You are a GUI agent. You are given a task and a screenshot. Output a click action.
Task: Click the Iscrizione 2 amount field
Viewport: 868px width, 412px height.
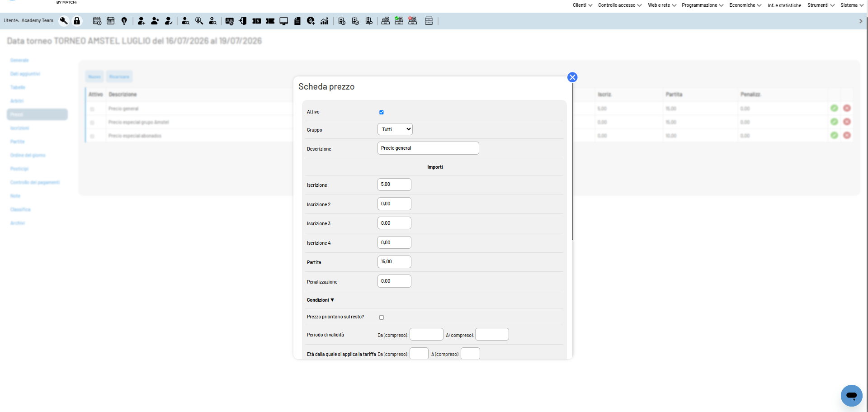coord(394,204)
